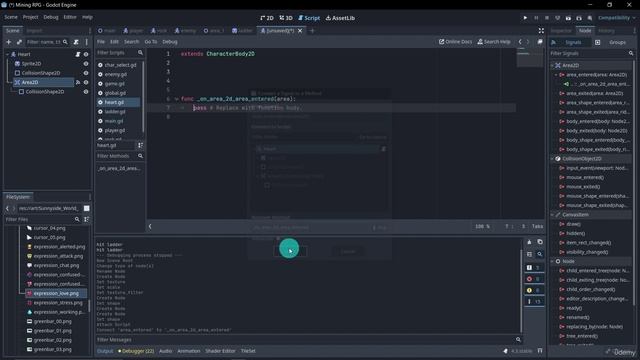Click editor zoom level 100 %
The image size is (640, 360).
click(482, 226)
